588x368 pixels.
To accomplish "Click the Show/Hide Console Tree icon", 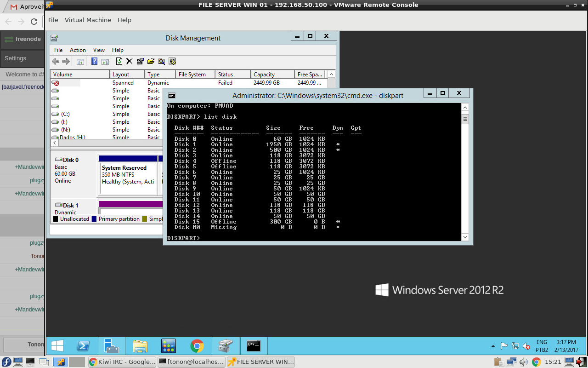I will click(80, 61).
